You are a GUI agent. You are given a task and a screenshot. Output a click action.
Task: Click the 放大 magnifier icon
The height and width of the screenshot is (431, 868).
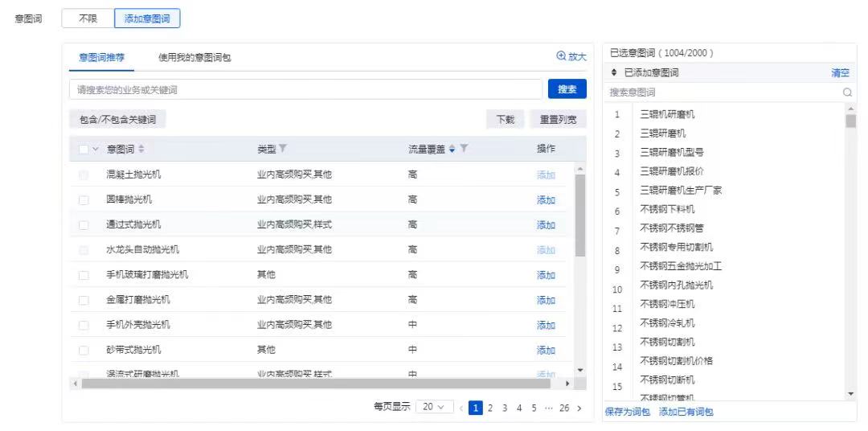click(561, 56)
